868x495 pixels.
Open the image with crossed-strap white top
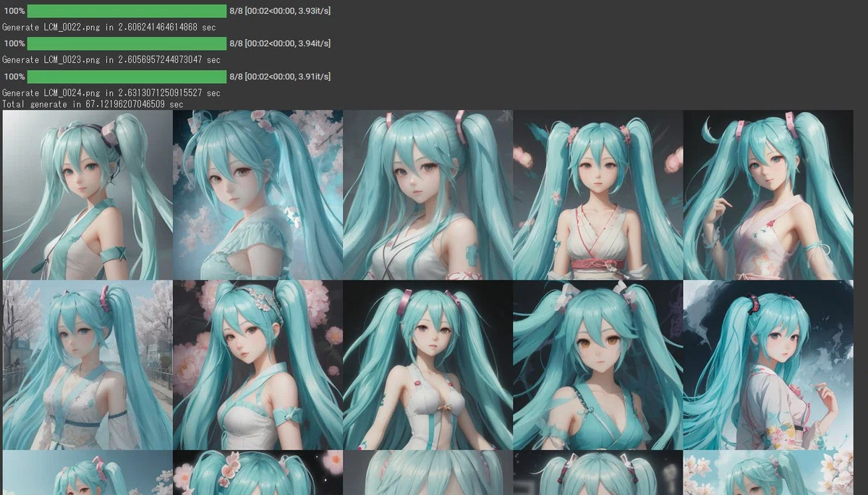[x=428, y=195]
